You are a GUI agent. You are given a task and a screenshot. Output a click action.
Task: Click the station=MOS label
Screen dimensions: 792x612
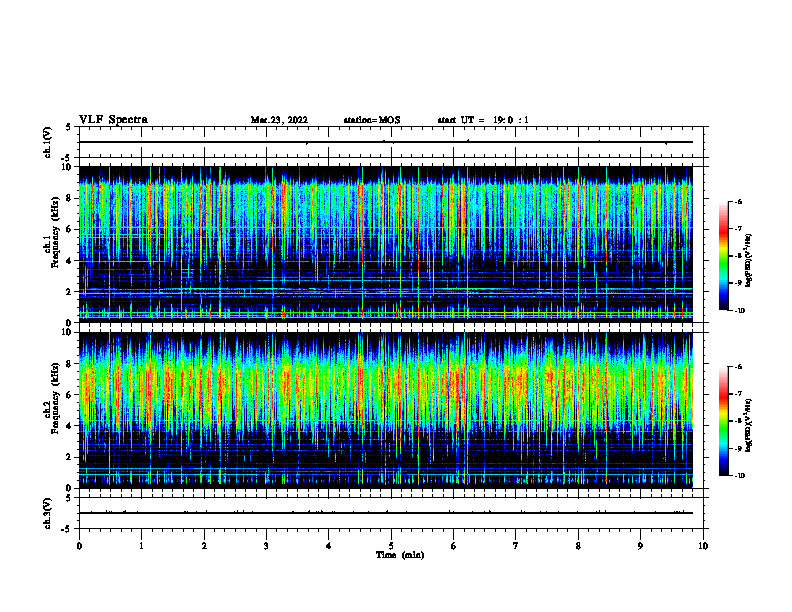click(x=372, y=120)
